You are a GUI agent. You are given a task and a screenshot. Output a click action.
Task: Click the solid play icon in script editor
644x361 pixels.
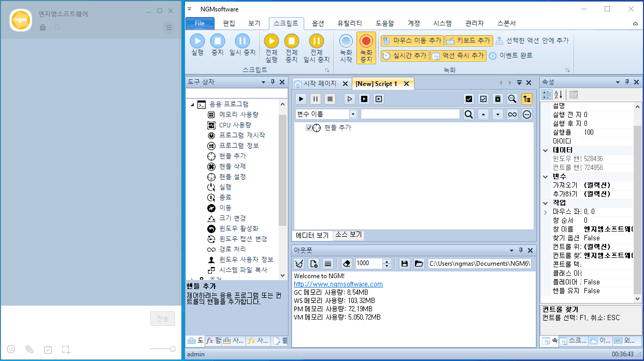click(x=301, y=99)
